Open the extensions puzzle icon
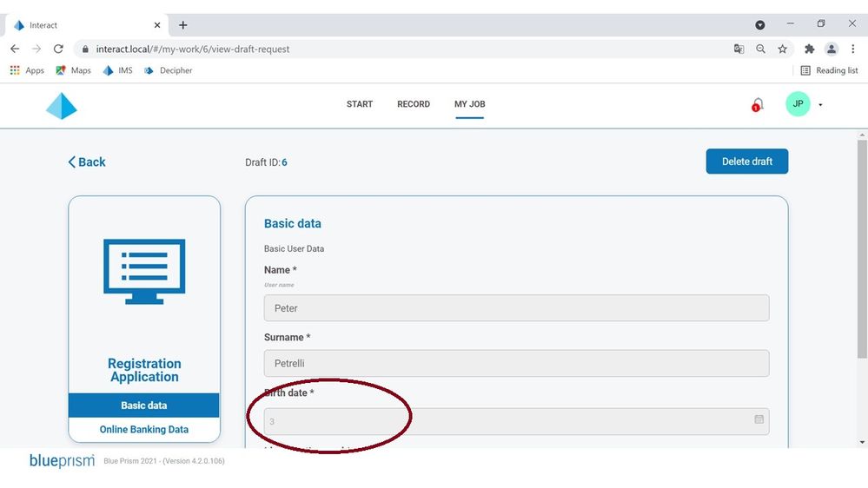 [x=809, y=49]
